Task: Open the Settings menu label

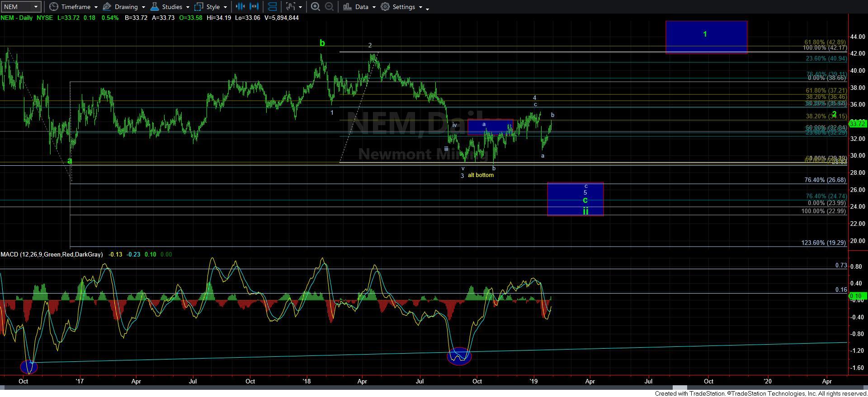Action: [x=404, y=7]
